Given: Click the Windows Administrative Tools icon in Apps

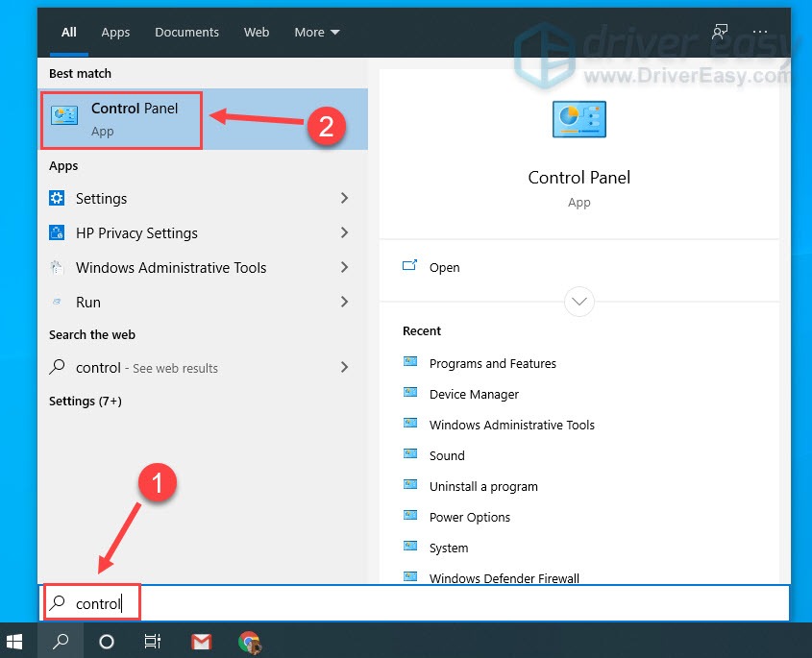Looking at the screenshot, I should coord(57,268).
